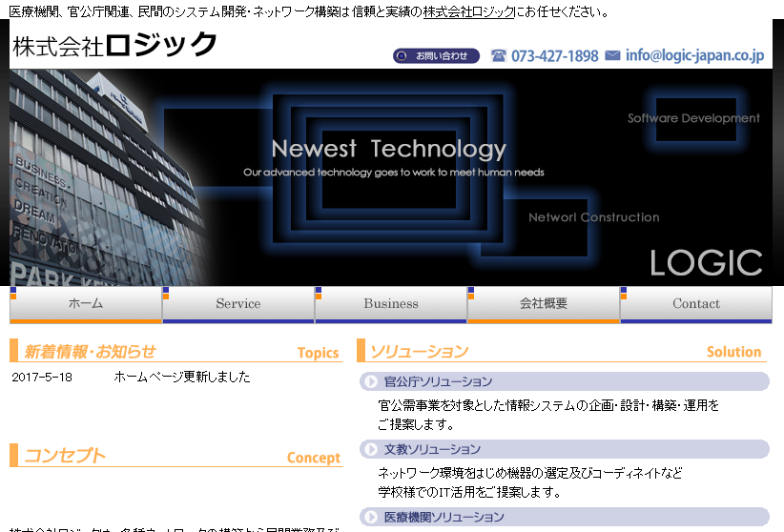This screenshot has height=532, width=784.
Task: Open the Business navigation tab
Action: point(391,304)
